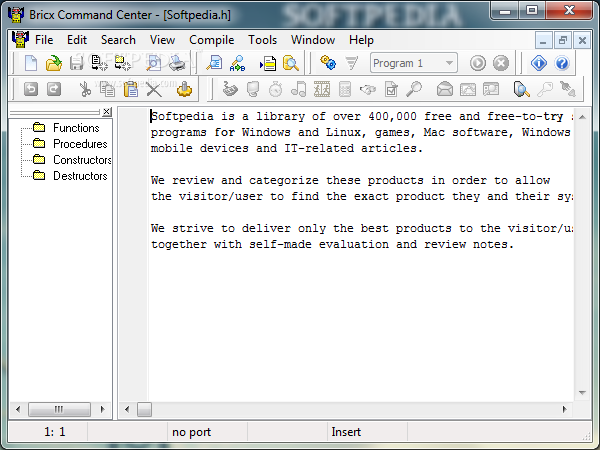Click the Diagnostics monitor icon
The width and height of the screenshot is (600, 450).
pos(253,89)
